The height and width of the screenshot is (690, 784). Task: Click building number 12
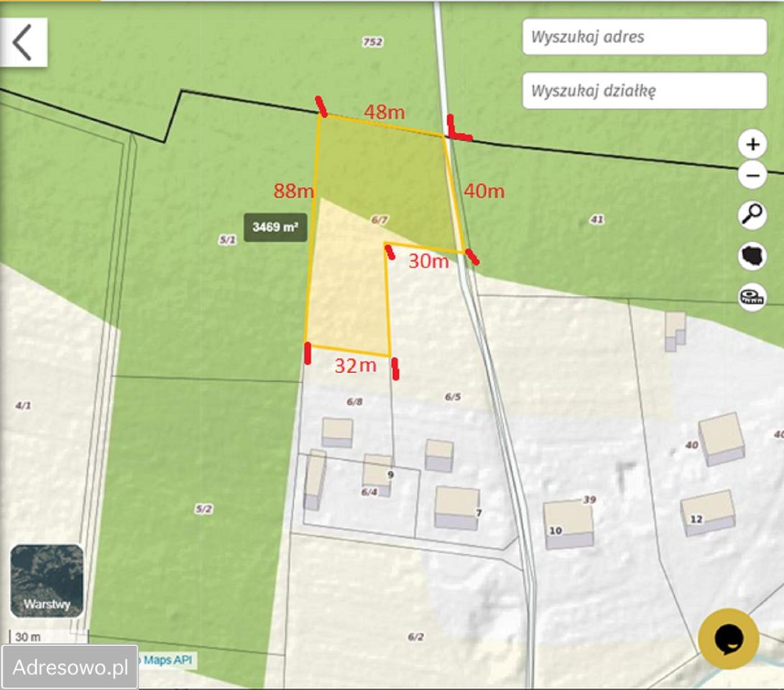click(x=696, y=519)
